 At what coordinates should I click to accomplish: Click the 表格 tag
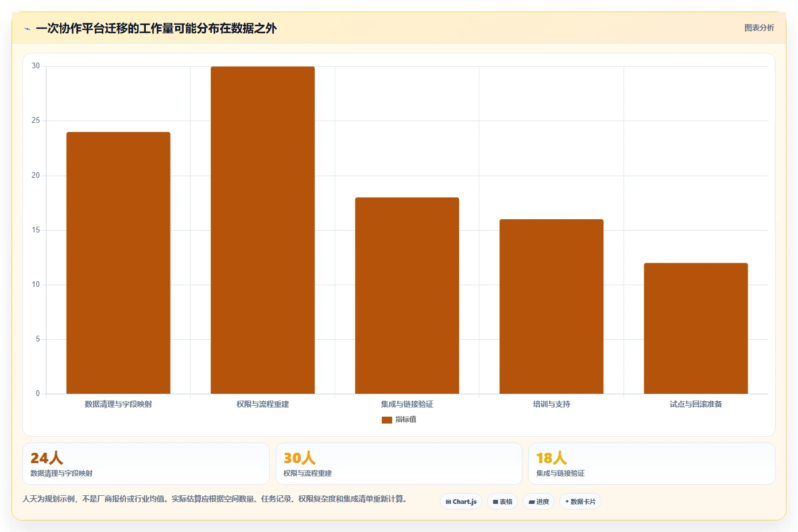point(502,502)
